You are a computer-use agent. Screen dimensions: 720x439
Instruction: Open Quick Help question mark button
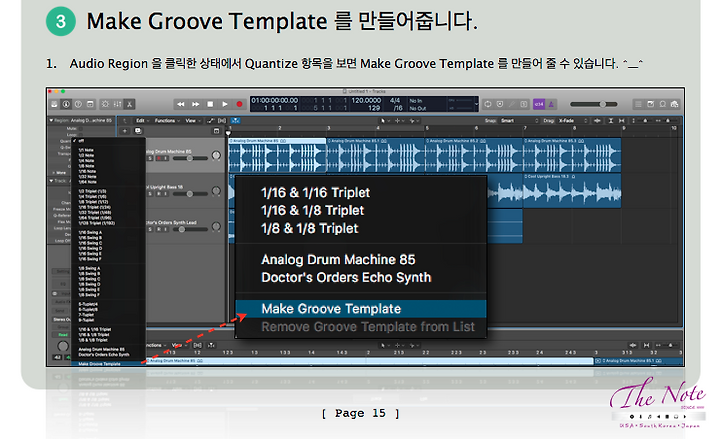[x=78, y=104]
